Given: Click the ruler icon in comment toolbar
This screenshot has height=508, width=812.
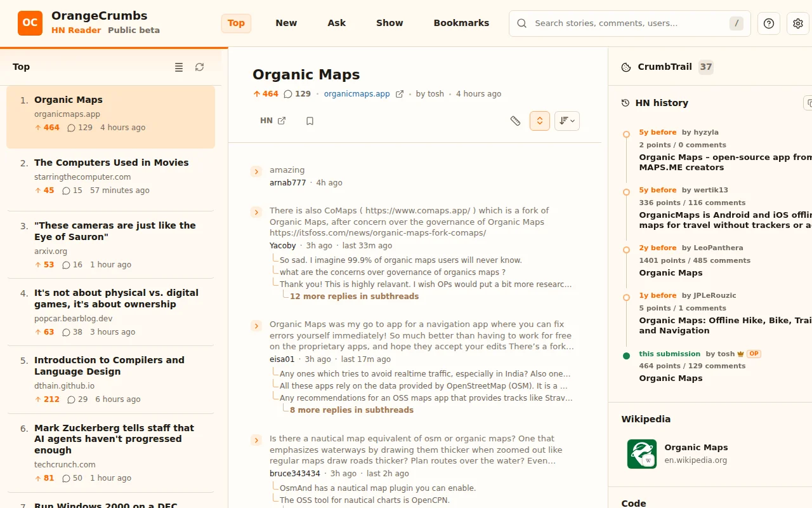Looking at the screenshot, I should pyautogui.click(x=515, y=121).
